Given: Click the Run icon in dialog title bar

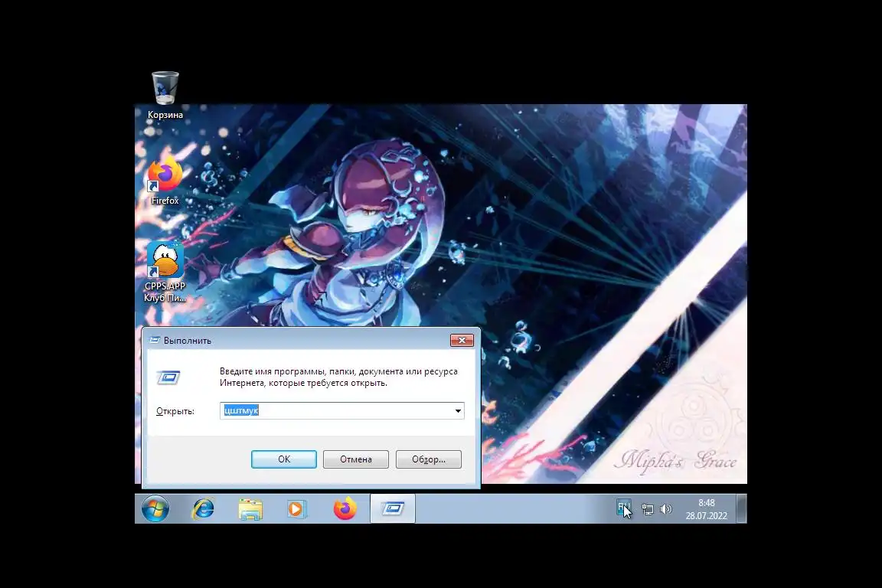Looking at the screenshot, I should (155, 341).
